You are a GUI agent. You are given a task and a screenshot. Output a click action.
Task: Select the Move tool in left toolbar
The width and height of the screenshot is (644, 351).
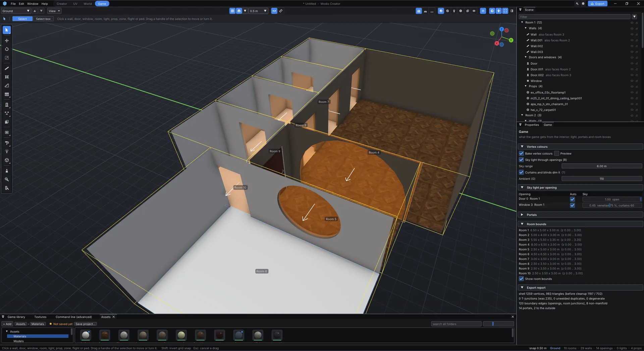tap(7, 41)
